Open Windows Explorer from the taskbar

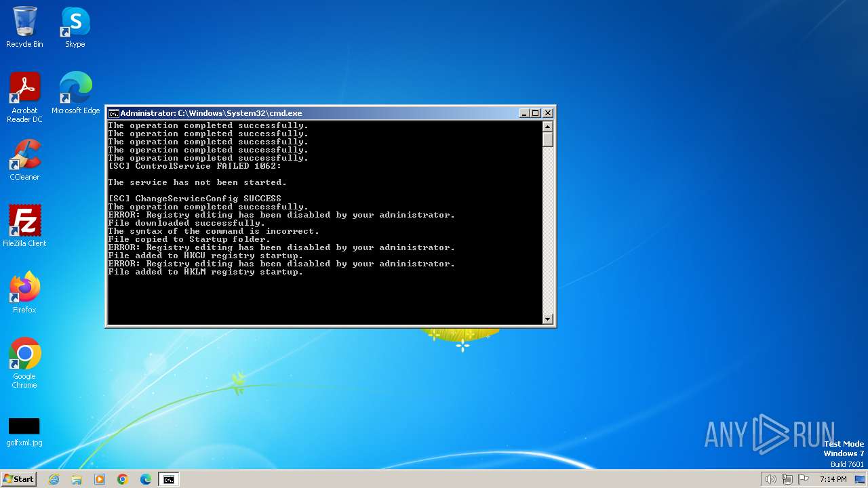pyautogui.click(x=77, y=479)
